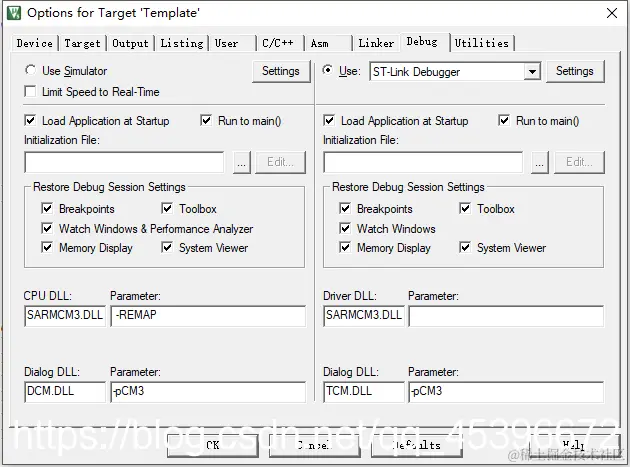This screenshot has width=630, height=467.
Task: Toggle simulator Memory Display checkbox
Action: click(x=47, y=247)
